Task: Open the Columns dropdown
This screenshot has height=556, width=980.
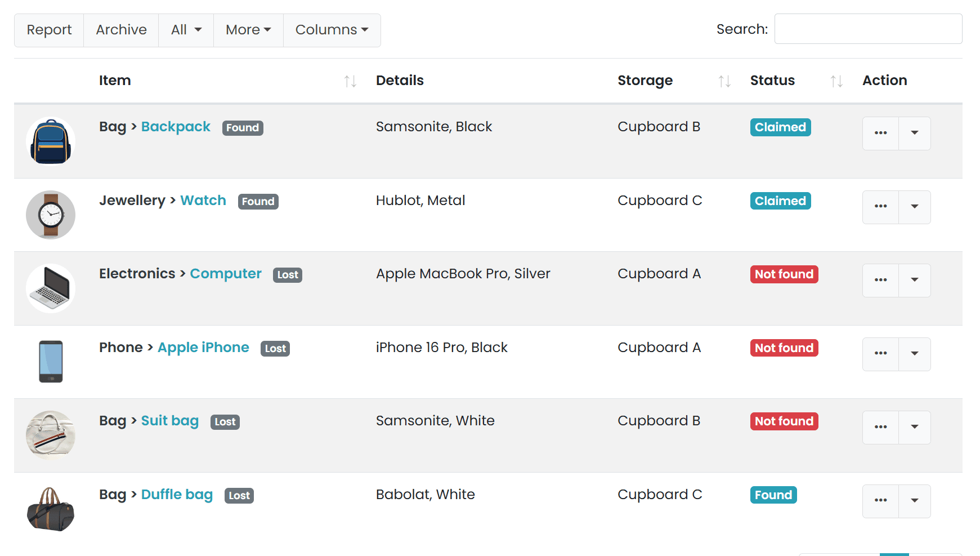Action: tap(332, 30)
